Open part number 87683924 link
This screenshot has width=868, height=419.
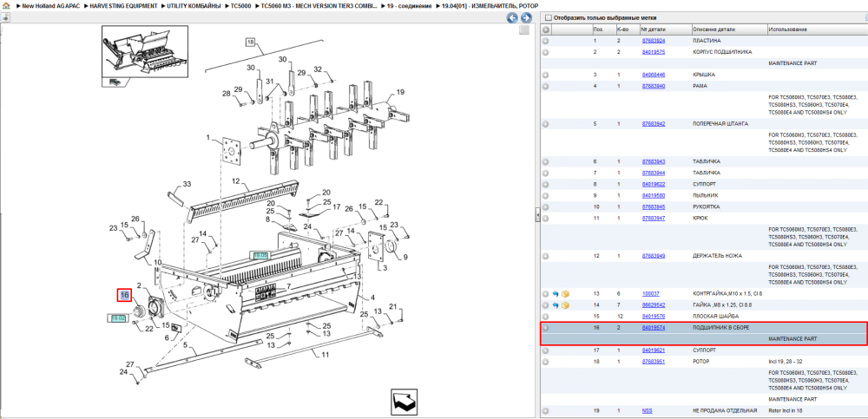click(x=654, y=41)
